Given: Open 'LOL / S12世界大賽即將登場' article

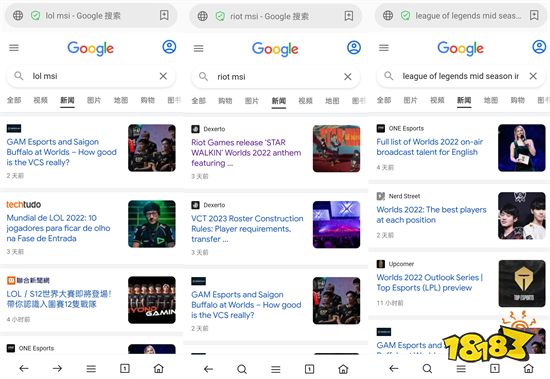Looking at the screenshot, I should tap(59, 299).
